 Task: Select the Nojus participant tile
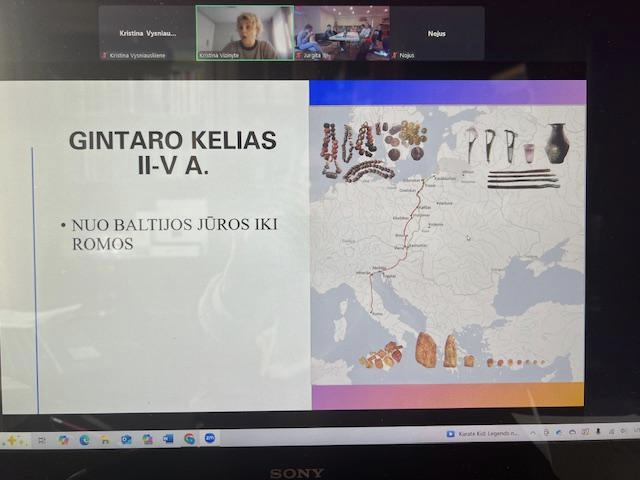[x=436, y=33]
